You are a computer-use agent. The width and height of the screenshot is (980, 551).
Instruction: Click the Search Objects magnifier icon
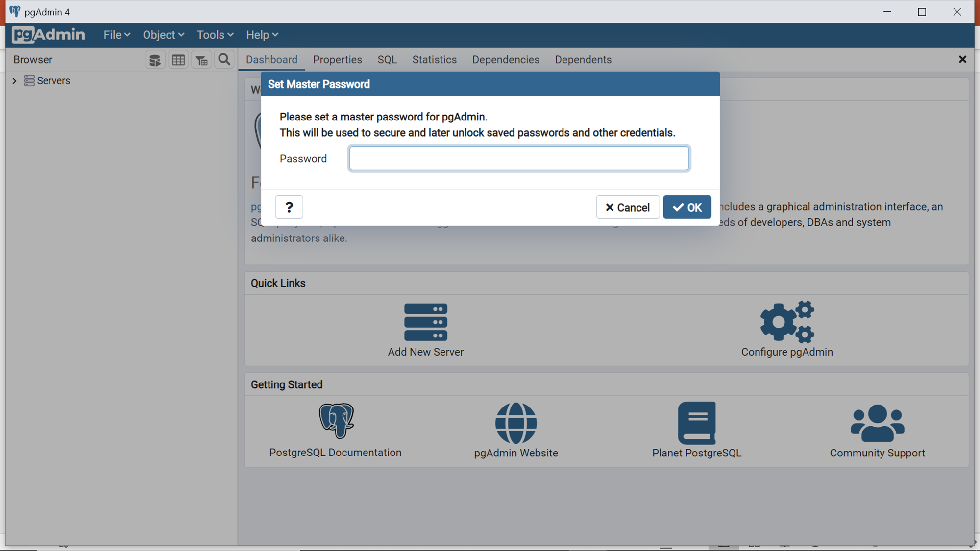tap(224, 60)
